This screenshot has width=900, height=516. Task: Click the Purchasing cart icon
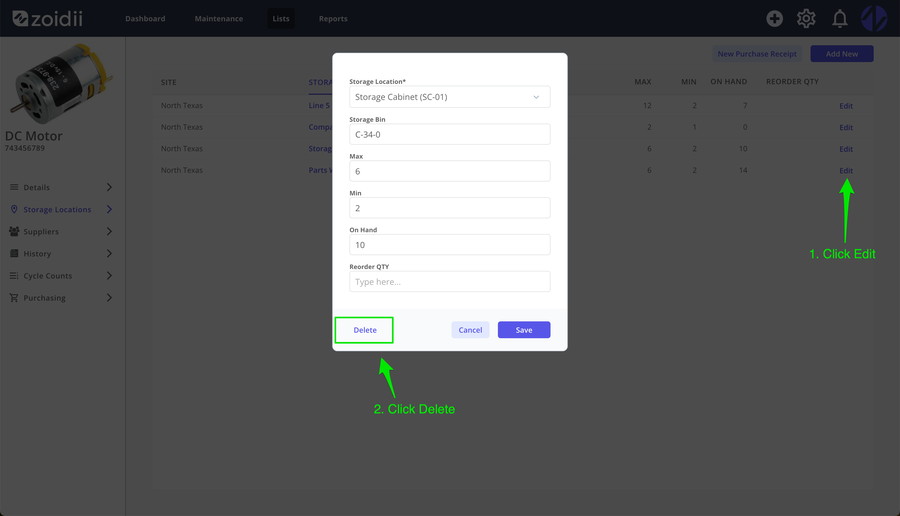click(x=14, y=298)
